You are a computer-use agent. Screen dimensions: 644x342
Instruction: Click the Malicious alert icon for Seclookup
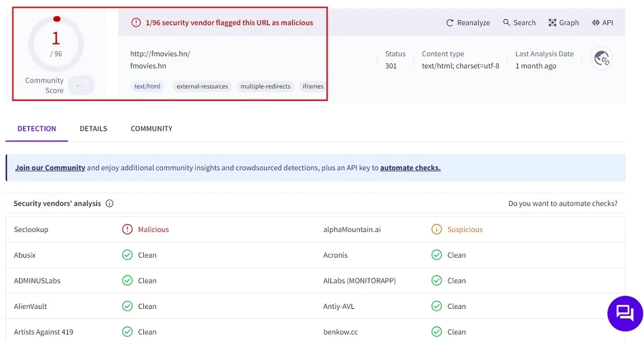tap(128, 229)
